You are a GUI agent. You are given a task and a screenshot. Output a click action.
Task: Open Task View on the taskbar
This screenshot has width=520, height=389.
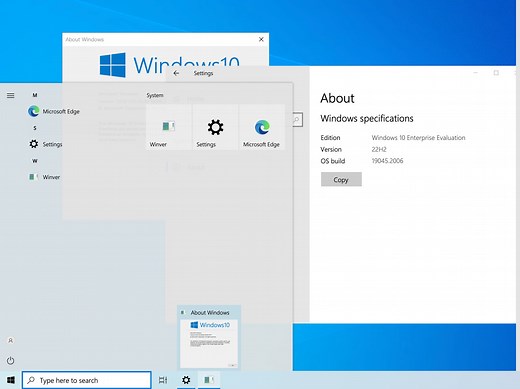tap(163, 380)
